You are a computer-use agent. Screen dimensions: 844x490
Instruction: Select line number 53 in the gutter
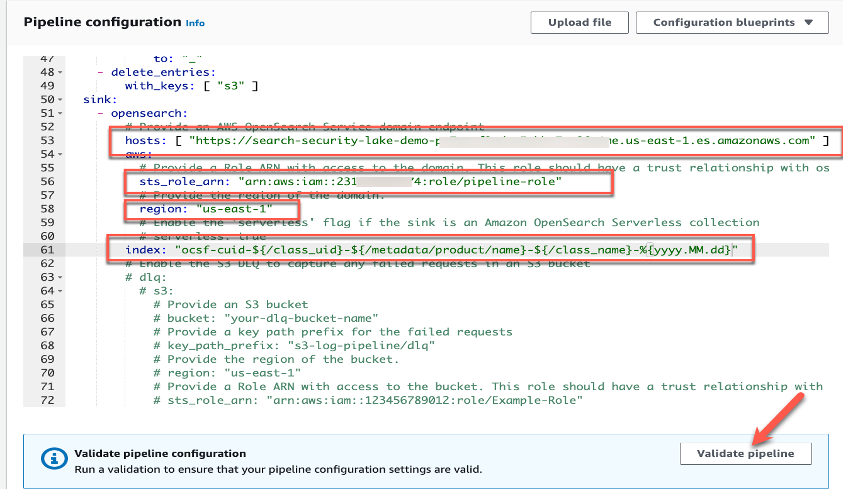coord(47,141)
